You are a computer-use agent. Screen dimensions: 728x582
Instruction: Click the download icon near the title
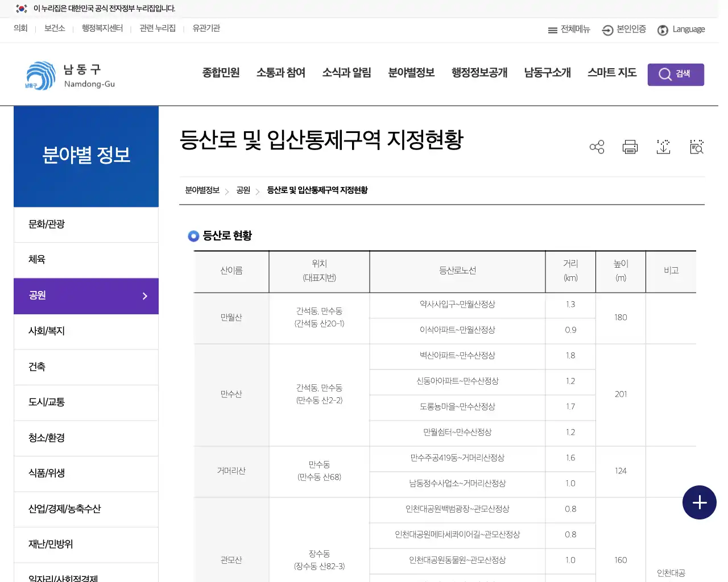coord(663,147)
